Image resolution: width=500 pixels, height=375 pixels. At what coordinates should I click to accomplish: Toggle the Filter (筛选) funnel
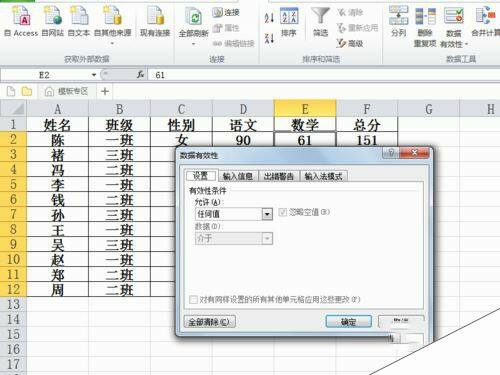pos(320,22)
